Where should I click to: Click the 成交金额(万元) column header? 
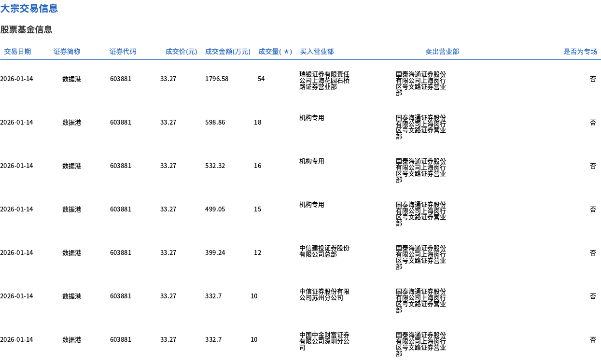[228, 52]
